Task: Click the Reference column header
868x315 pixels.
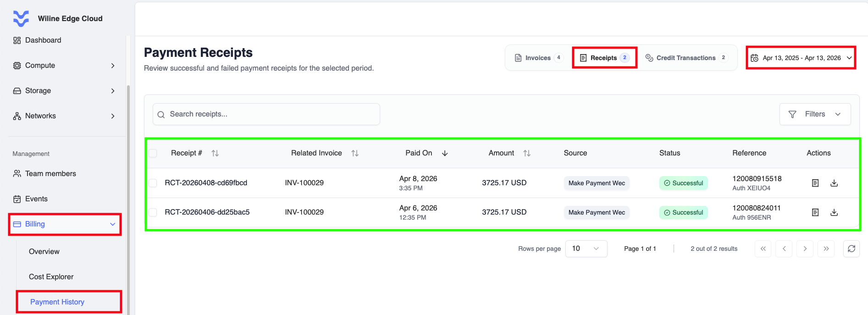Action: [749, 153]
